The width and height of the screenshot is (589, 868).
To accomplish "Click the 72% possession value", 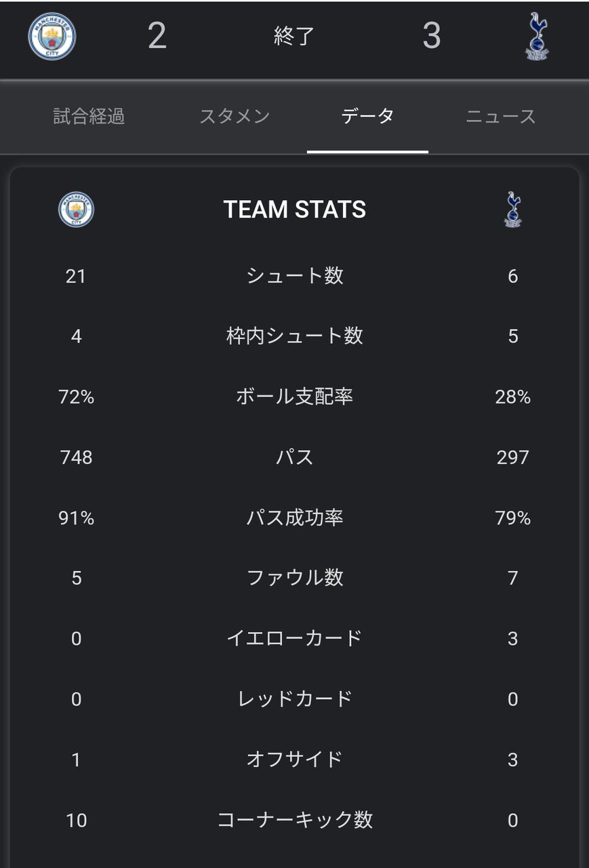I will [76, 397].
